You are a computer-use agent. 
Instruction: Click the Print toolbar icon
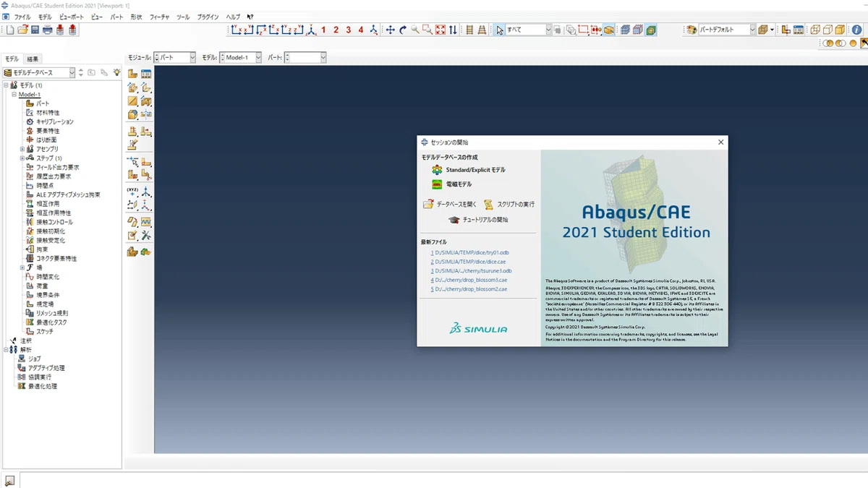47,30
